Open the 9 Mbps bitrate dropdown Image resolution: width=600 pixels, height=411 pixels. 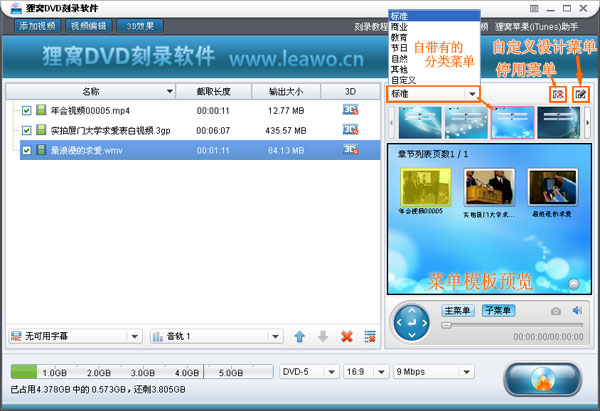tap(433, 372)
